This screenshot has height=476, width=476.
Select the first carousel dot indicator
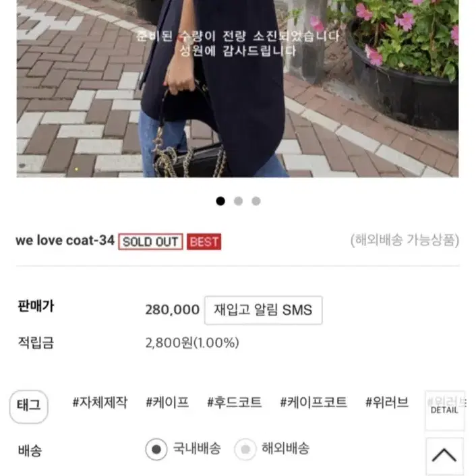[x=220, y=201]
